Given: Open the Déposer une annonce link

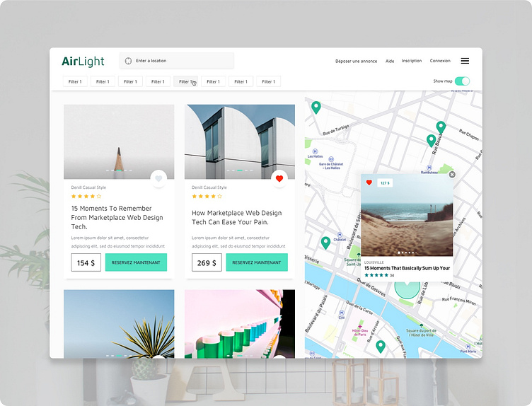Looking at the screenshot, I should (x=356, y=62).
